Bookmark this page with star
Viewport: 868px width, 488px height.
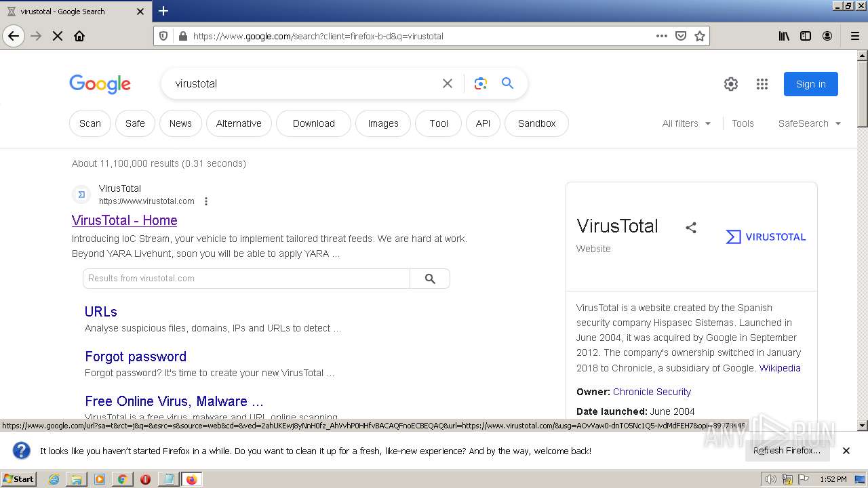700,36
